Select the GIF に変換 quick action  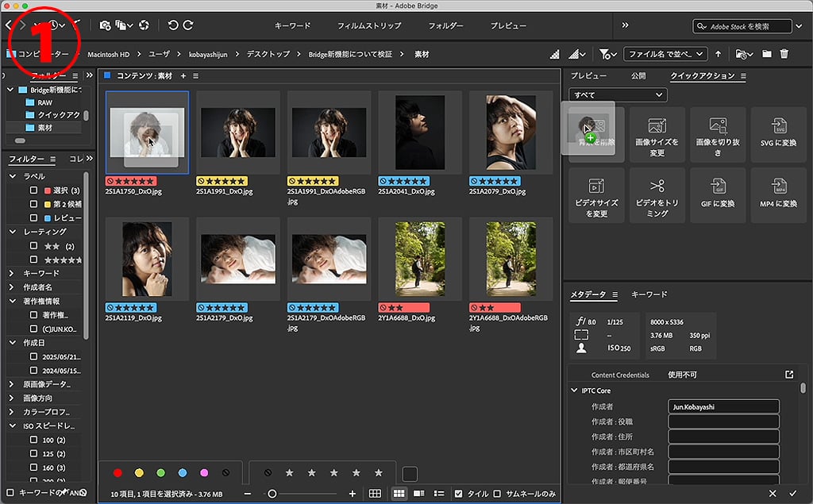(718, 194)
